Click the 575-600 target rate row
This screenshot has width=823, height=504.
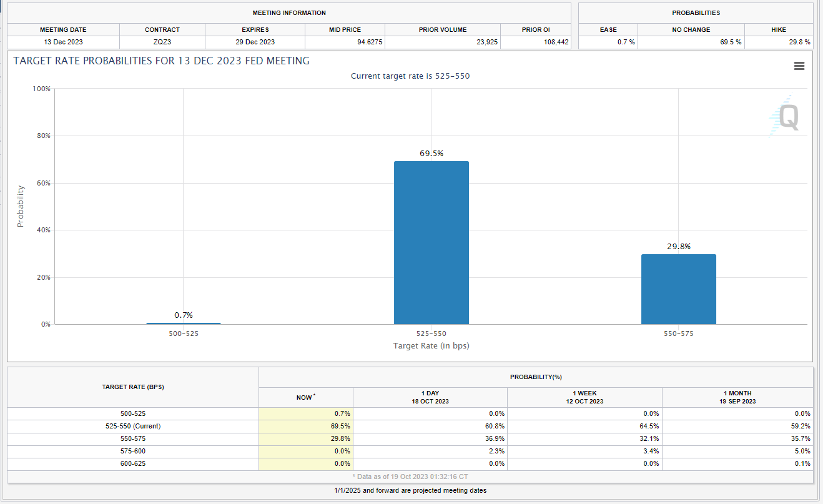click(132, 451)
